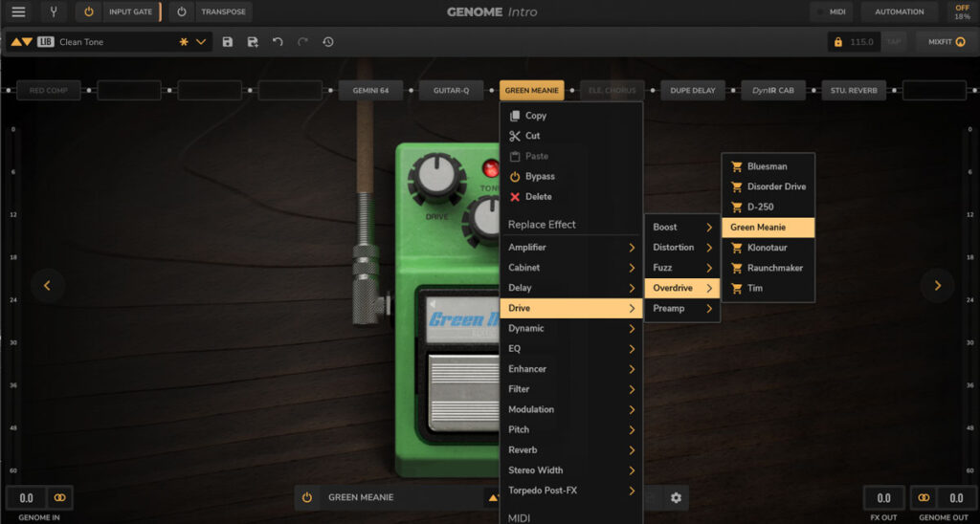Go to previous effect with left arrow
The height and width of the screenshot is (524, 980).
tap(48, 285)
